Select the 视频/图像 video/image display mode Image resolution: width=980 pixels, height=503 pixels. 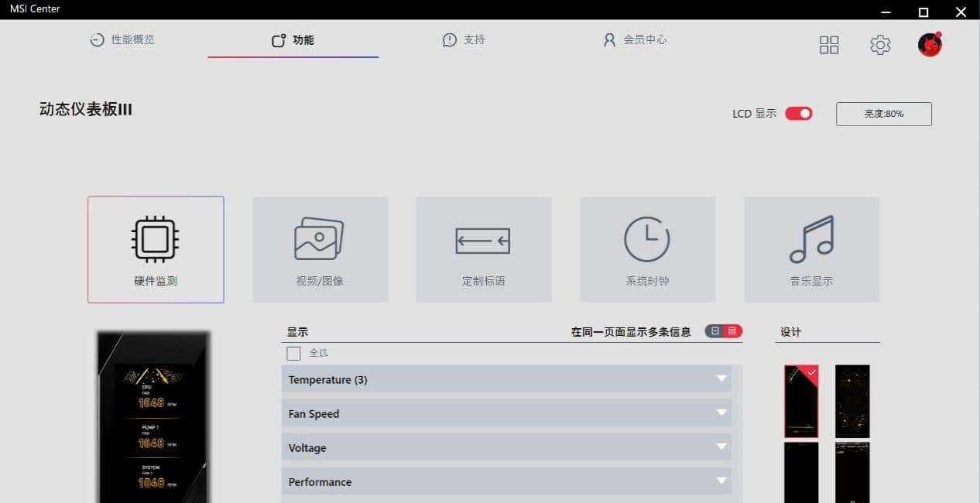pos(320,249)
